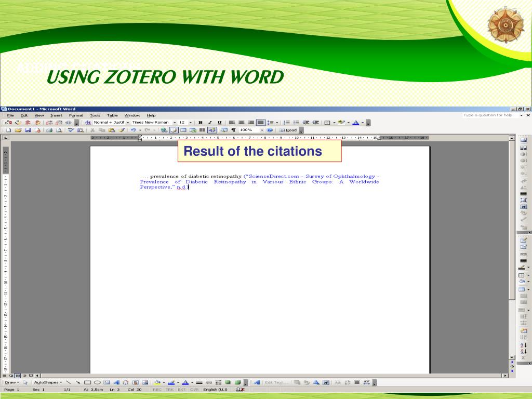The image size is (532, 399).
Task: Click the Cut scissors icon
Action: pos(92,130)
